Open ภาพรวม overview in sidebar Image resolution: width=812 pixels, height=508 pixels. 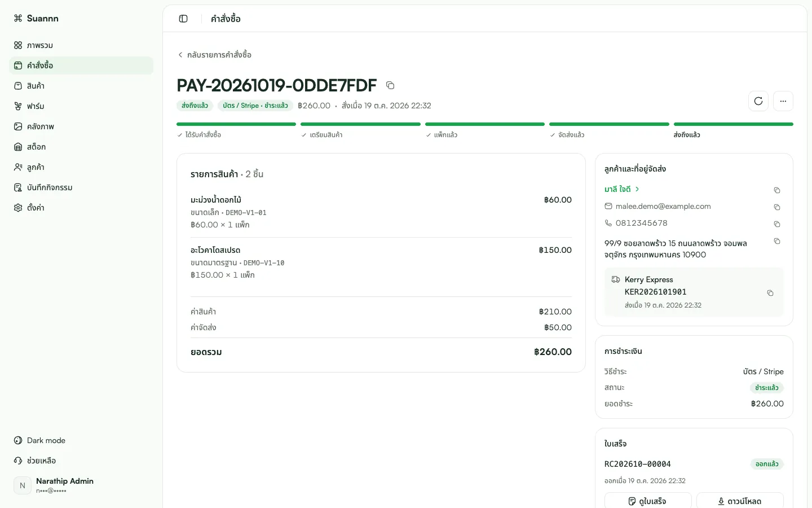click(x=81, y=45)
